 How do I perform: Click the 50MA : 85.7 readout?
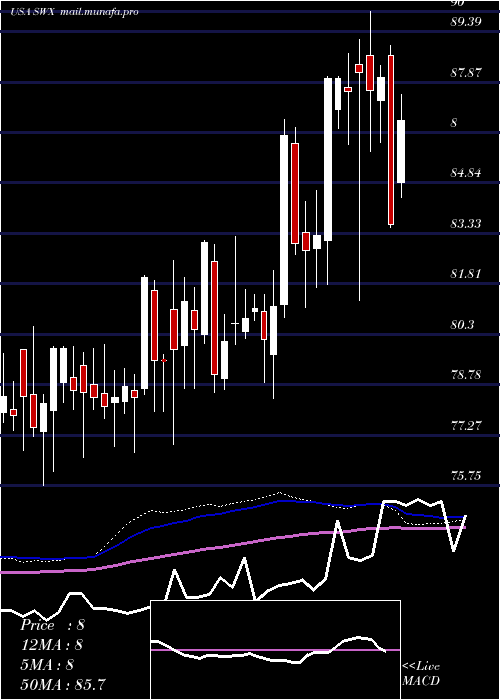pyautogui.click(x=63, y=684)
